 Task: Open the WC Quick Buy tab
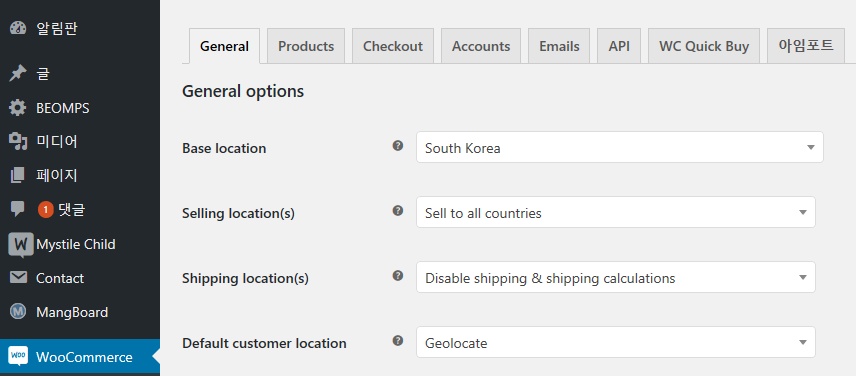[x=704, y=46]
